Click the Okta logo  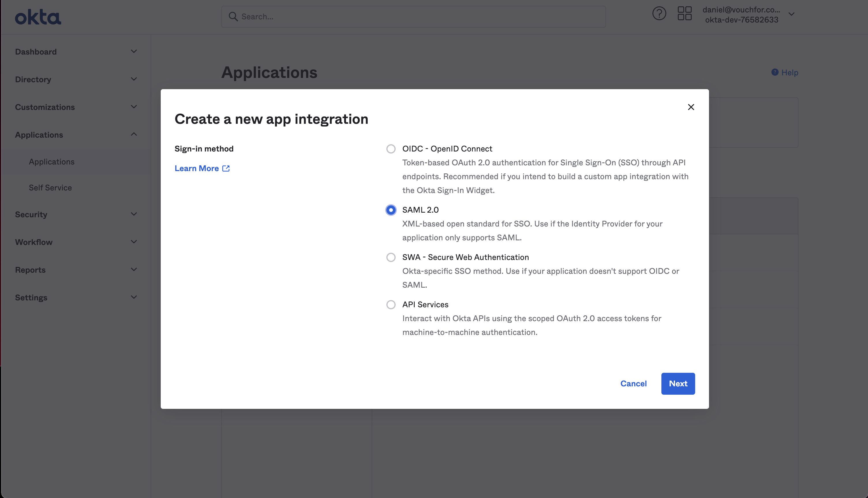(38, 17)
